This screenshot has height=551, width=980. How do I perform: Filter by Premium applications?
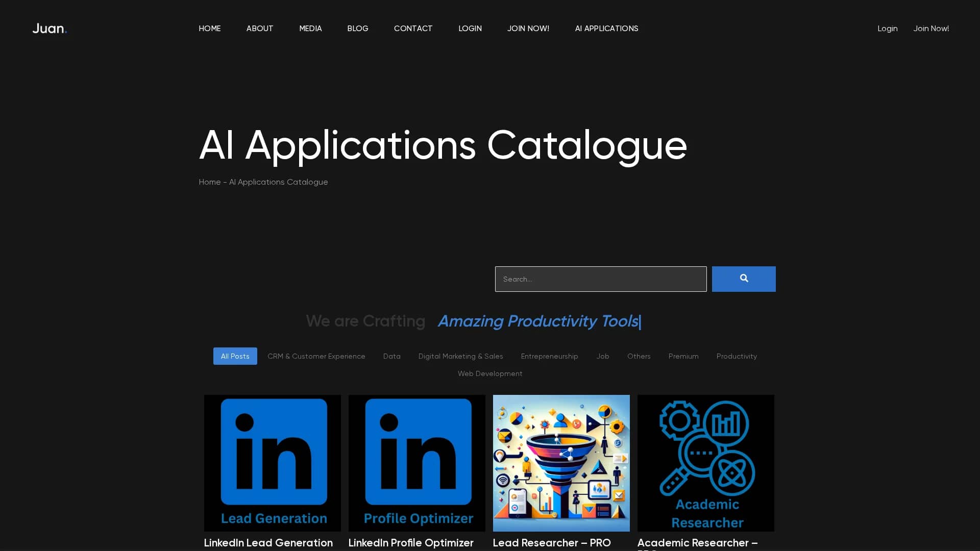(683, 356)
